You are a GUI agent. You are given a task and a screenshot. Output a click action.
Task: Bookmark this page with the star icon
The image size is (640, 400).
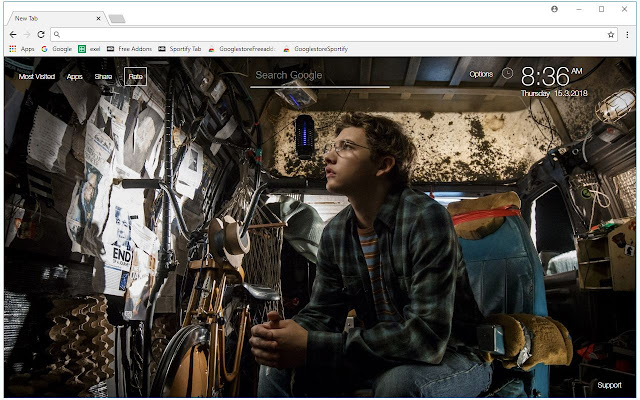tap(611, 35)
